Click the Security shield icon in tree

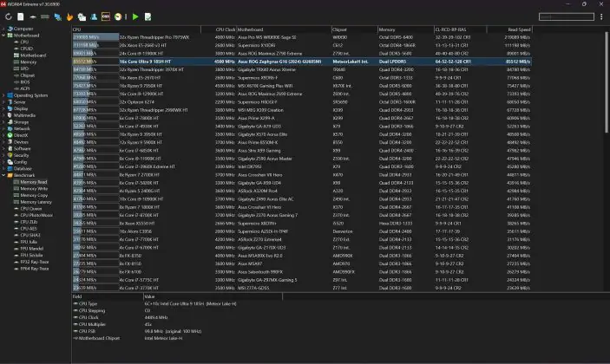[x=10, y=155]
